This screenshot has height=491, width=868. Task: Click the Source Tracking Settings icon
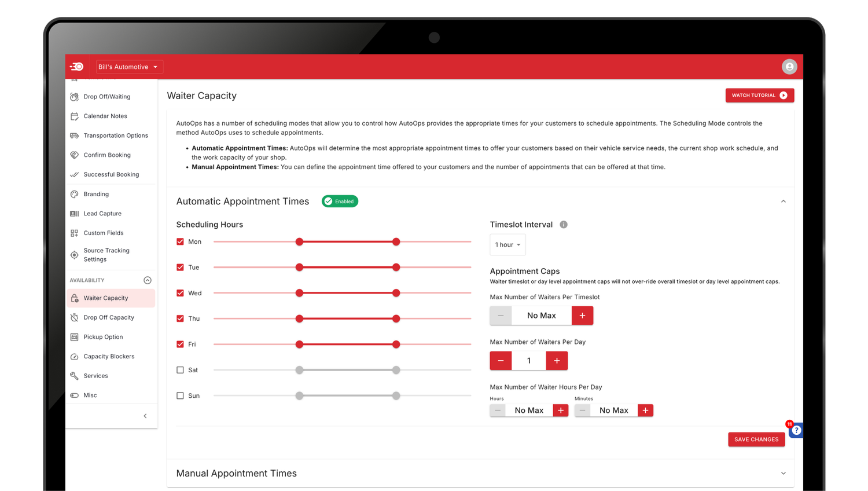(74, 255)
